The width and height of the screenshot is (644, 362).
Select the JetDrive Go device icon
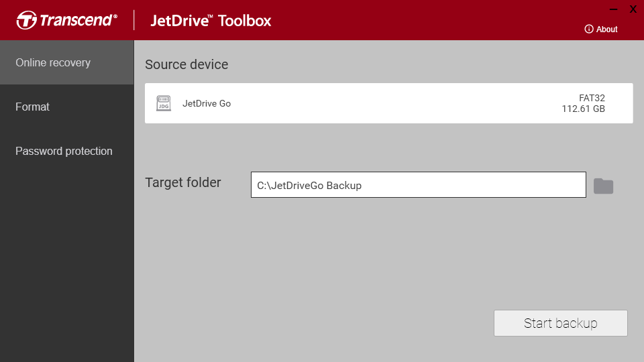pyautogui.click(x=164, y=103)
